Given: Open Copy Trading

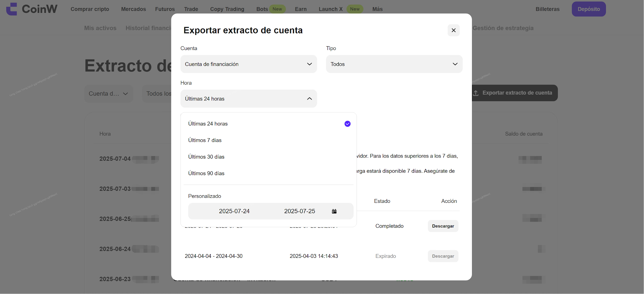Looking at the screenshot, I should click(x=227, y=9).
